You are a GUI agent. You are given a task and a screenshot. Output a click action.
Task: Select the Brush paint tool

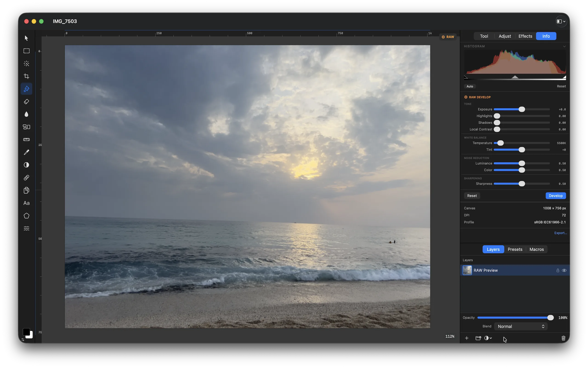click(26, 89)
